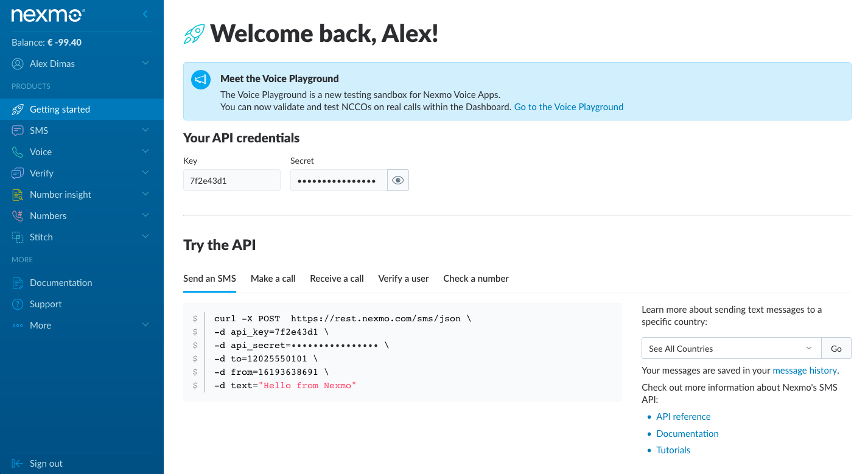Expand the Numbers submenu chevron
Screen dimensions: 868x474
145,215
